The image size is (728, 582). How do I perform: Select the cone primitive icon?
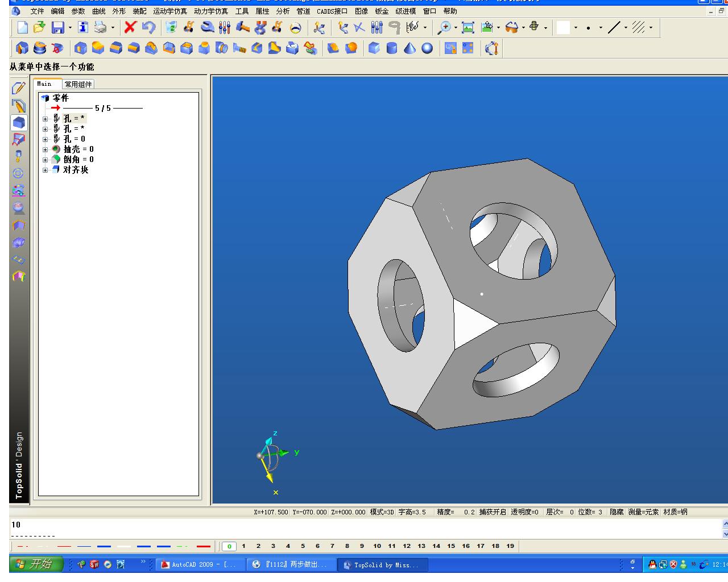click(409, 48)
